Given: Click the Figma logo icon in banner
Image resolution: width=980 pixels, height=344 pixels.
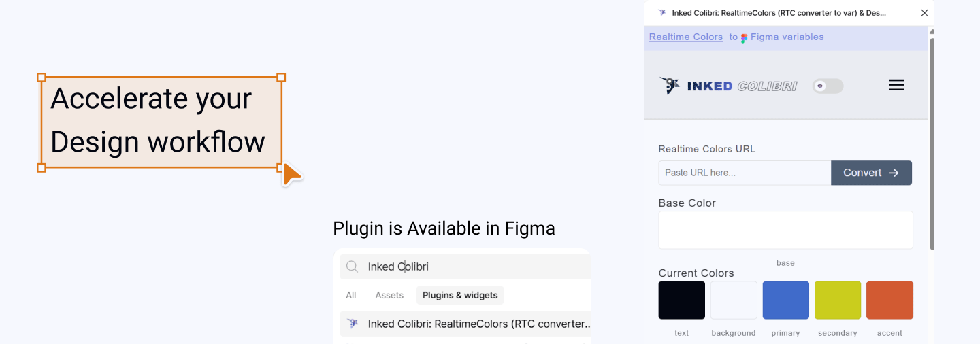Looking at the screenshot, I should 745,38.
